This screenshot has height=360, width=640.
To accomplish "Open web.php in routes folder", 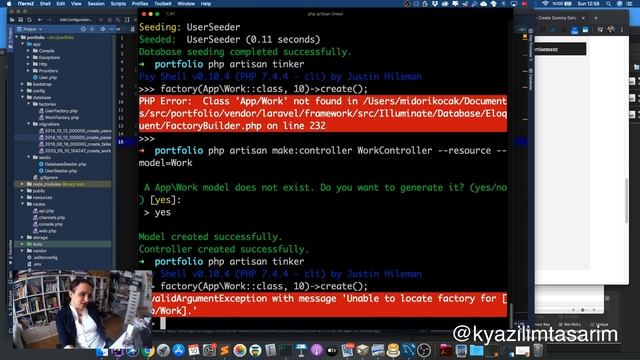I will click(44, 231).
